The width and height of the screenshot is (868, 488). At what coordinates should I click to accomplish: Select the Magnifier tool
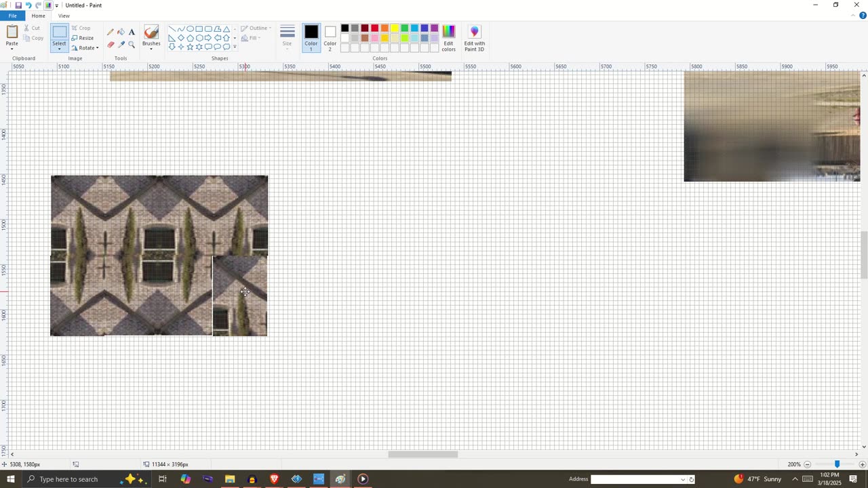(132, 45)
